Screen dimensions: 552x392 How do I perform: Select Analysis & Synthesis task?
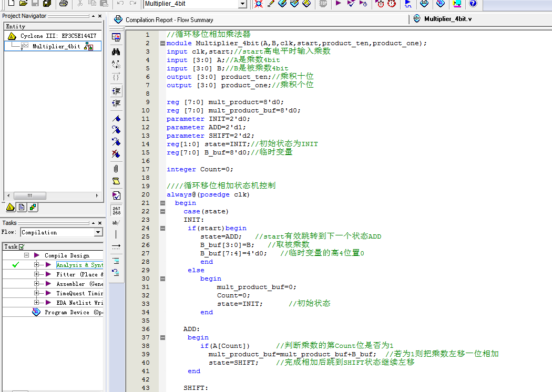[79, 265]
